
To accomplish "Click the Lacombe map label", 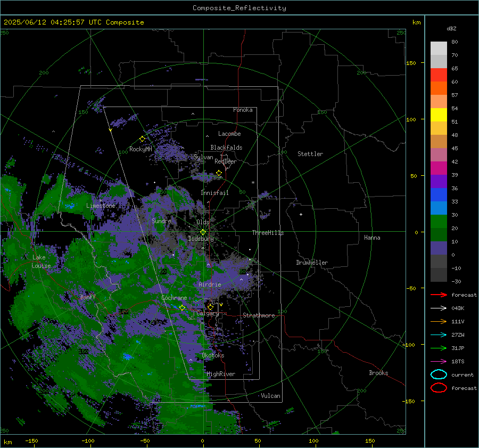I will [229, 134].
